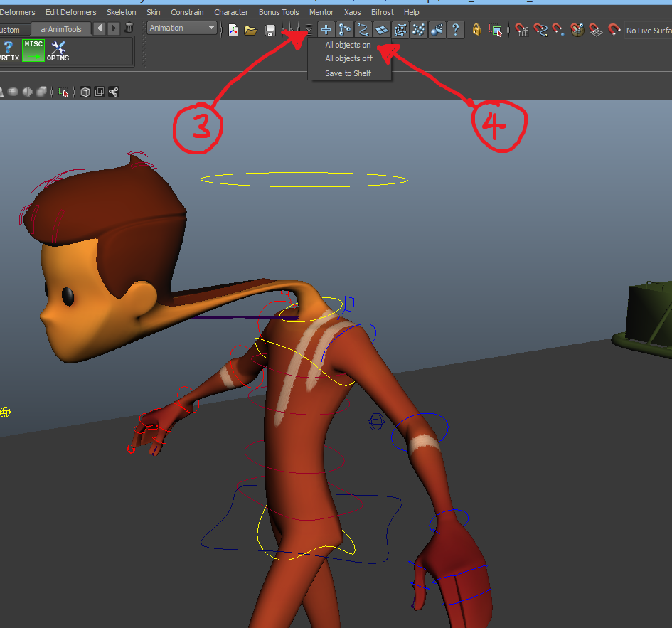Click the dropdown arrow marked by arrow 3
Image resolution: width=672 pixels, height=628 pixels.
[x=308, y=30]
